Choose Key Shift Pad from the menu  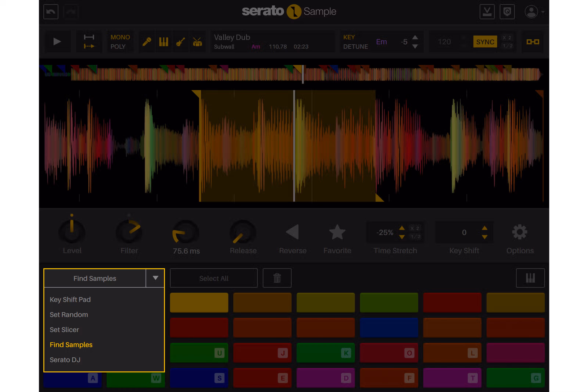point(70,300)
